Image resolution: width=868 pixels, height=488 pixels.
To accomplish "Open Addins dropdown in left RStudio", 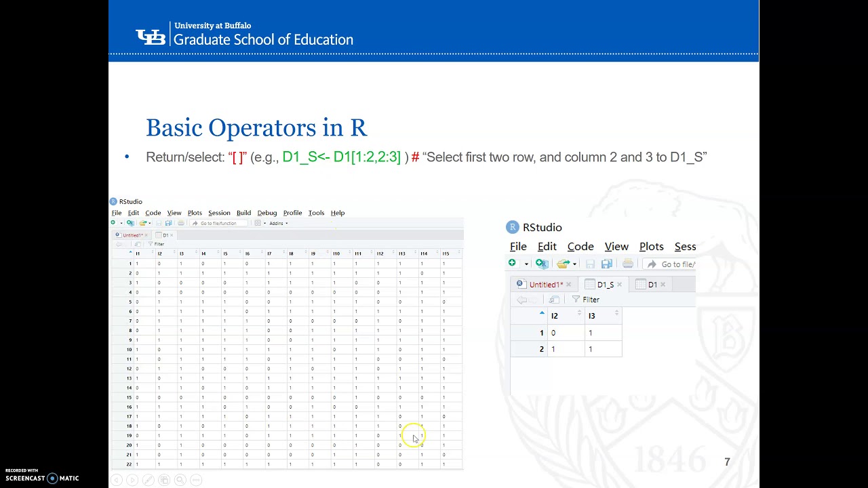I will (x=278, y=223).
